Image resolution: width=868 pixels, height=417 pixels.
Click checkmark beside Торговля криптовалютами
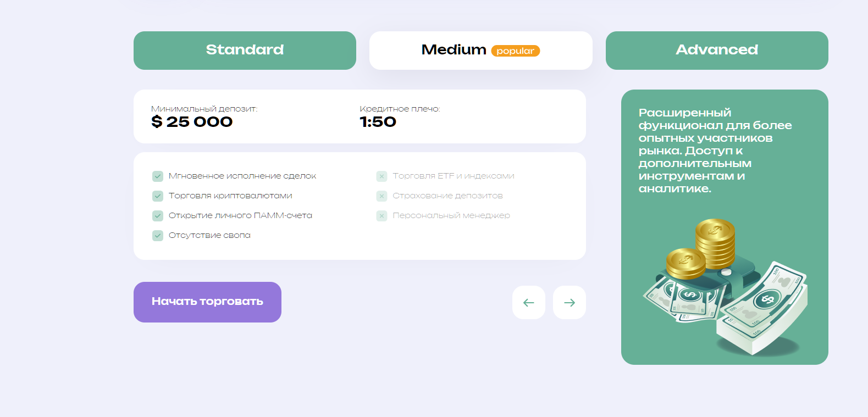pos(158,196)
